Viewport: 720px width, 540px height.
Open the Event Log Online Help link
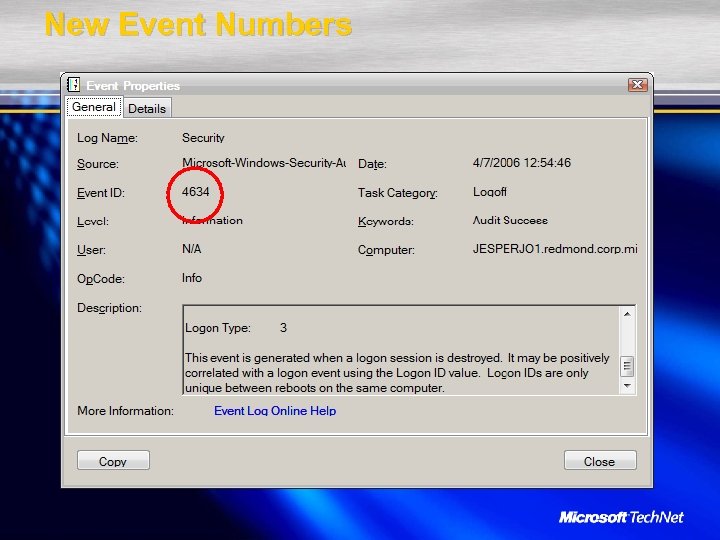[275, 411]
